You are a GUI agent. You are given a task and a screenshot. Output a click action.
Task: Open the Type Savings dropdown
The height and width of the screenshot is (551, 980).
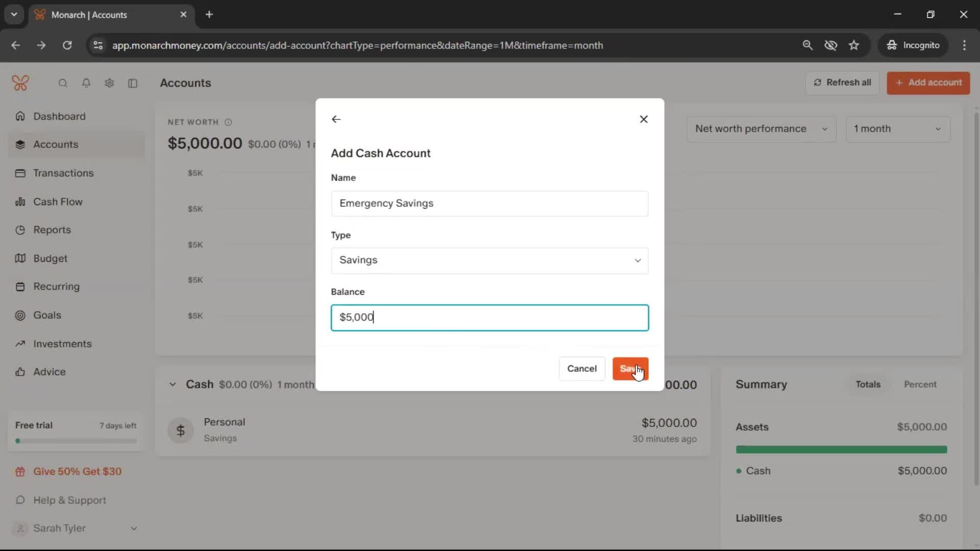pyautogui.click(x=489, y=261)
